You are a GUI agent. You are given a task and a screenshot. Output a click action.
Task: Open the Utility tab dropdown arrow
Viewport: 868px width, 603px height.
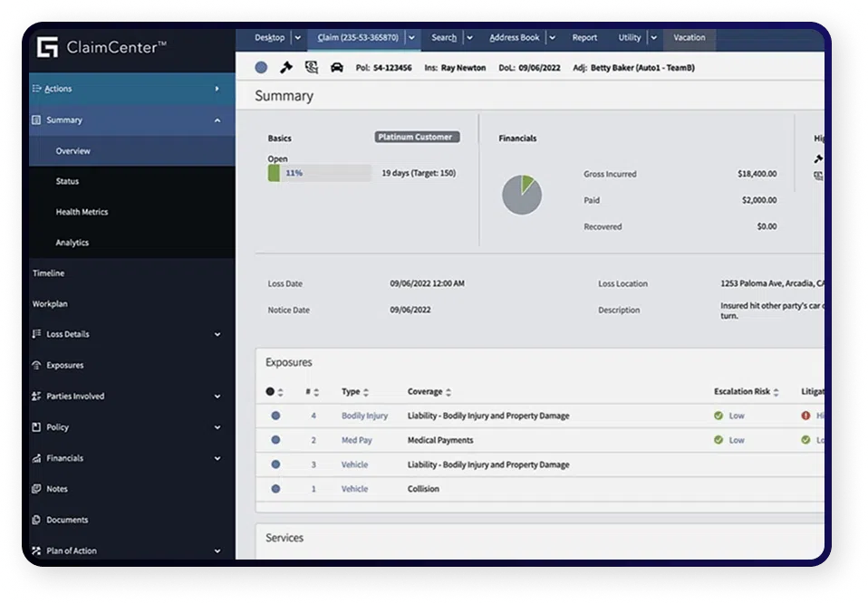click(654, 38)
